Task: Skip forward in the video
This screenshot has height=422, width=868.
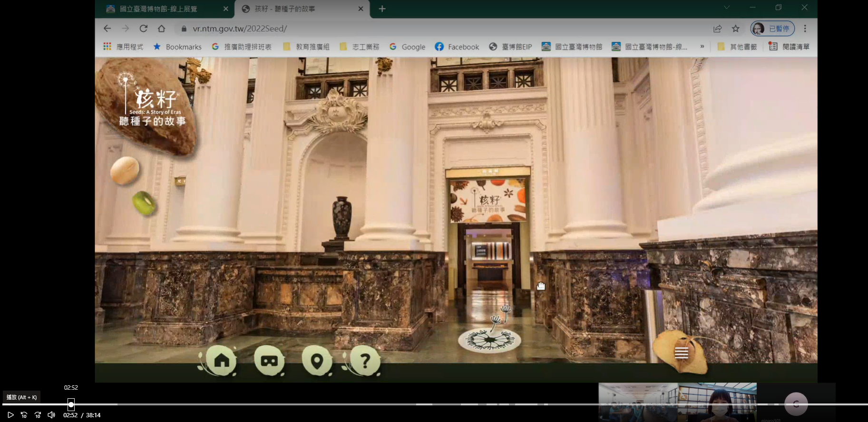Action: pyautogui.click(x=38, y=415)
